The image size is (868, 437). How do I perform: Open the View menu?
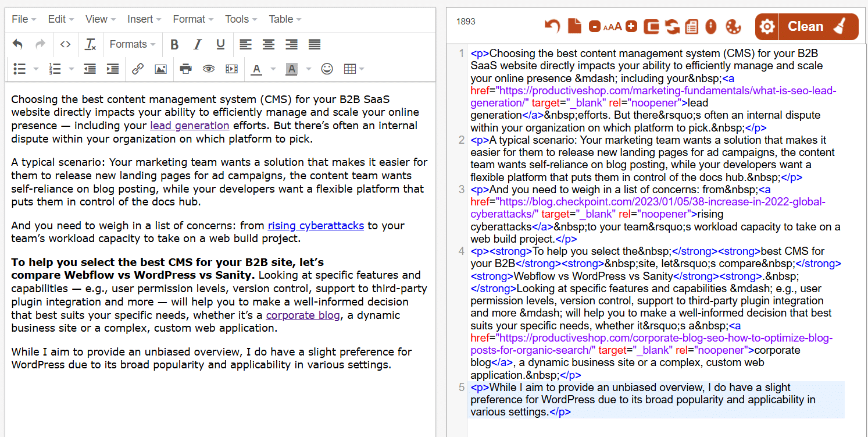100,19
